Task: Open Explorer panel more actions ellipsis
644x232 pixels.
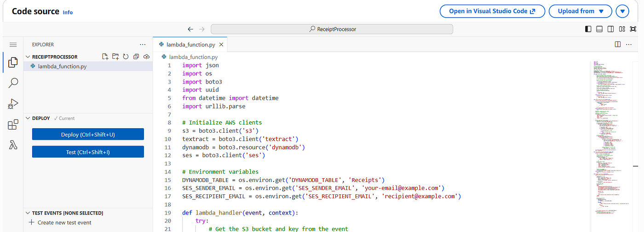Action: click(x=143, y=45)
